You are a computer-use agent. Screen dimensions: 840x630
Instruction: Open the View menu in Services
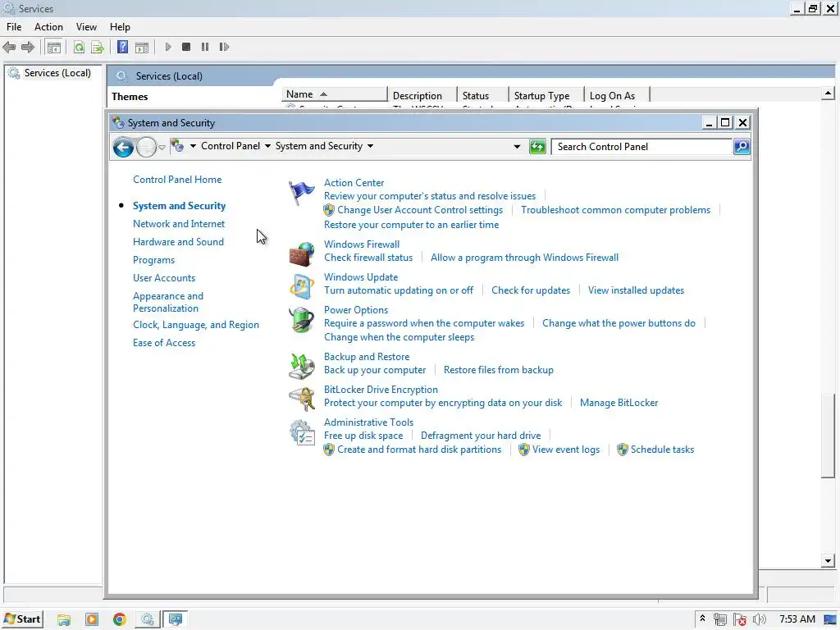(x=86, y=27)
